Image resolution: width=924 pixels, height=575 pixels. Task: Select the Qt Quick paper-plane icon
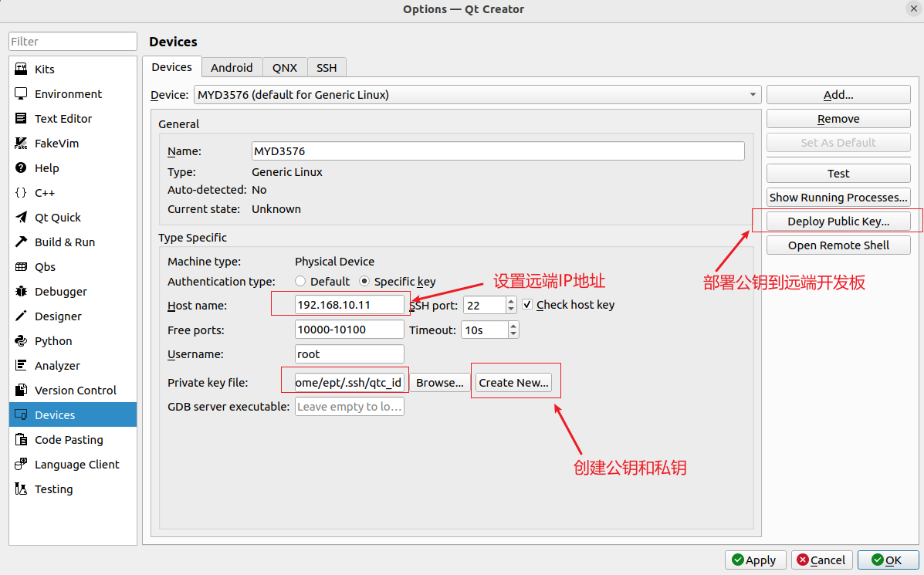pyautogui.click(x=21, y=218)
